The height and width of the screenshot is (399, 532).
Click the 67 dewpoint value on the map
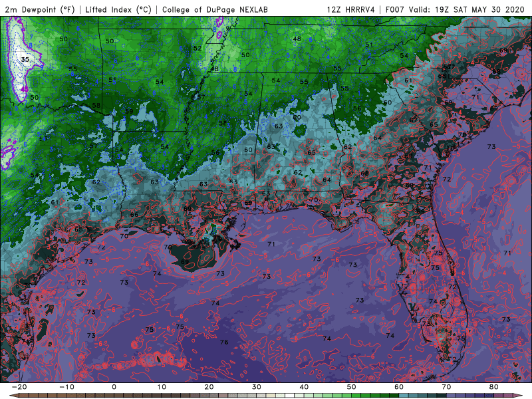click(413, 120)
